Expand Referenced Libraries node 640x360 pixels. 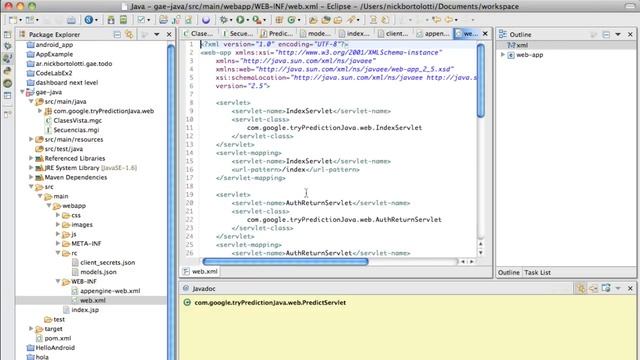point(31,158)
